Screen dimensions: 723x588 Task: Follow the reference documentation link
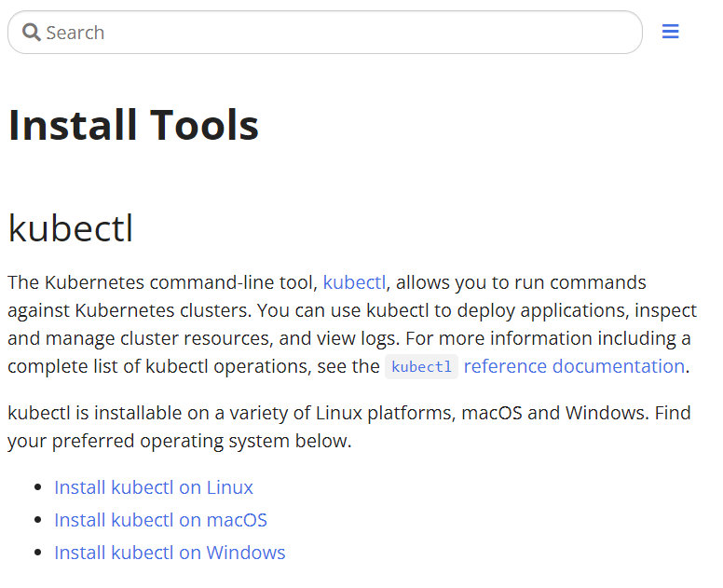[x=574, y=366]
